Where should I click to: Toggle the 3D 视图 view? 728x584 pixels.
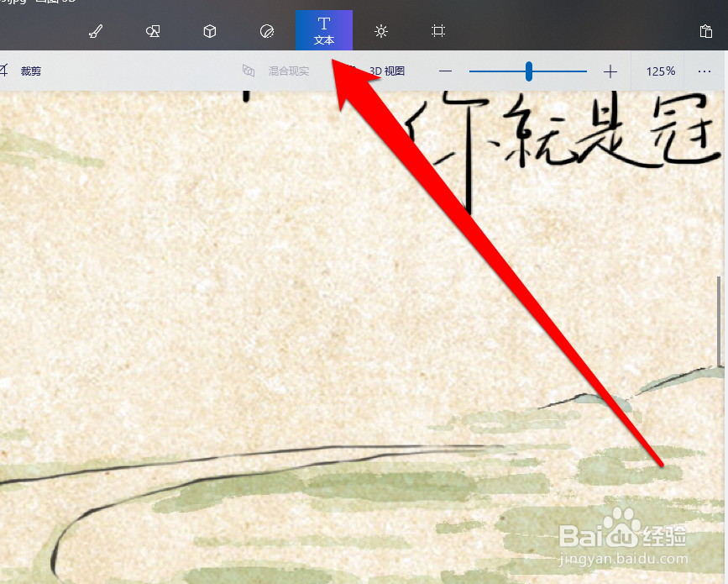coord(386,71)
